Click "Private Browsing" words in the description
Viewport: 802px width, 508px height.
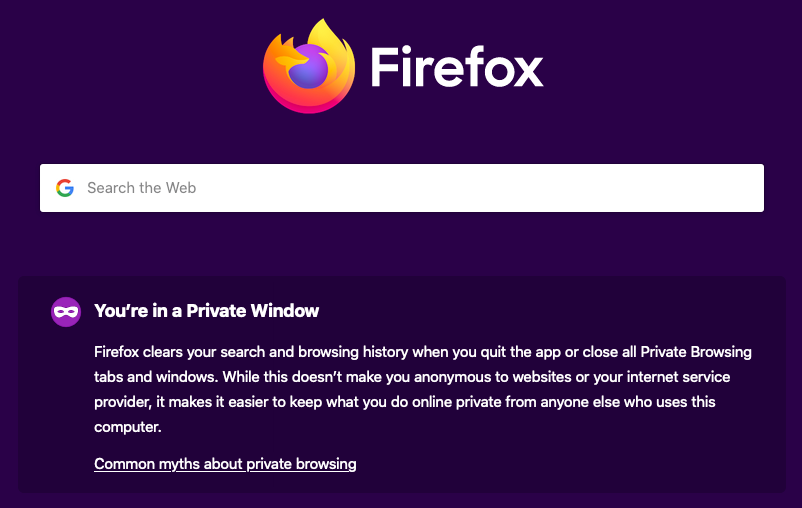tap(696, 352)
